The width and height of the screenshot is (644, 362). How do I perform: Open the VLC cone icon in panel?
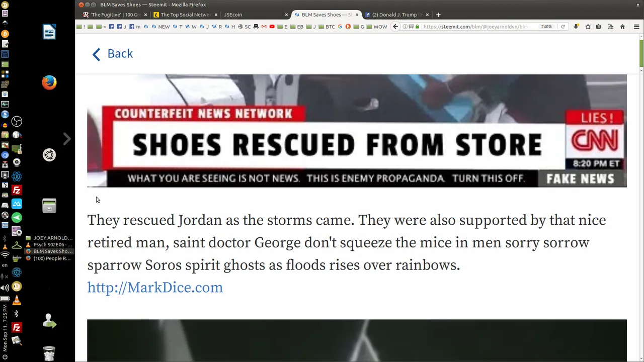(x=17, y=300)
